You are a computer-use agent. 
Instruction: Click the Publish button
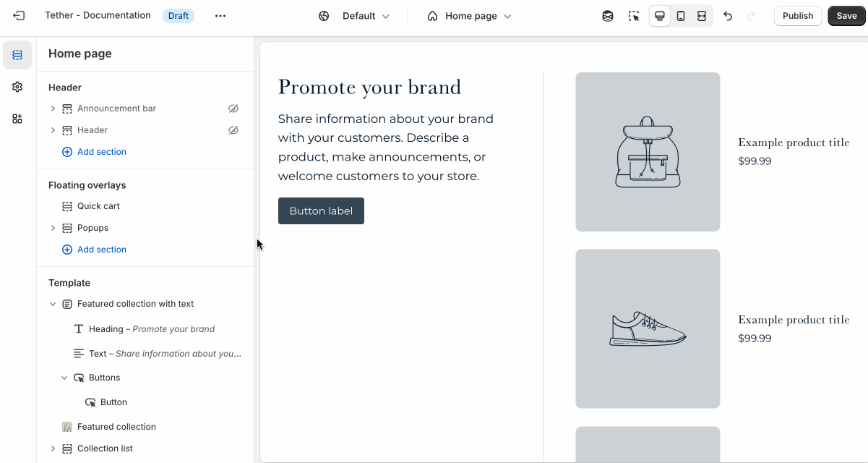[x=798, y=16]
